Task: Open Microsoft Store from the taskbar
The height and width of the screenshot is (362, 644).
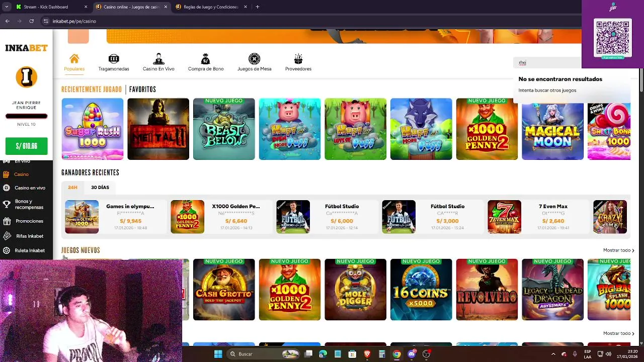Action: click(x=352, y=354)
